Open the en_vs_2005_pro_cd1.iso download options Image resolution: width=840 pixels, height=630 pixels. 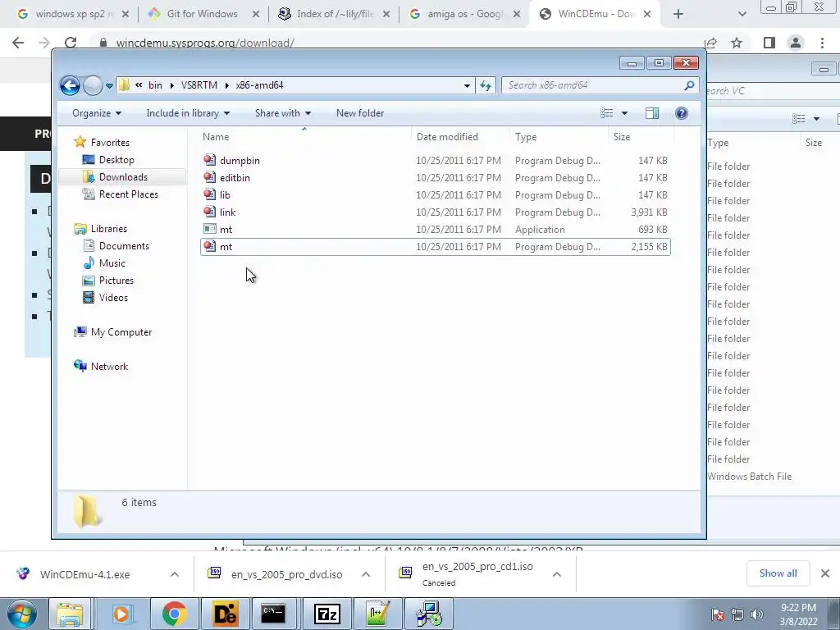557,574
